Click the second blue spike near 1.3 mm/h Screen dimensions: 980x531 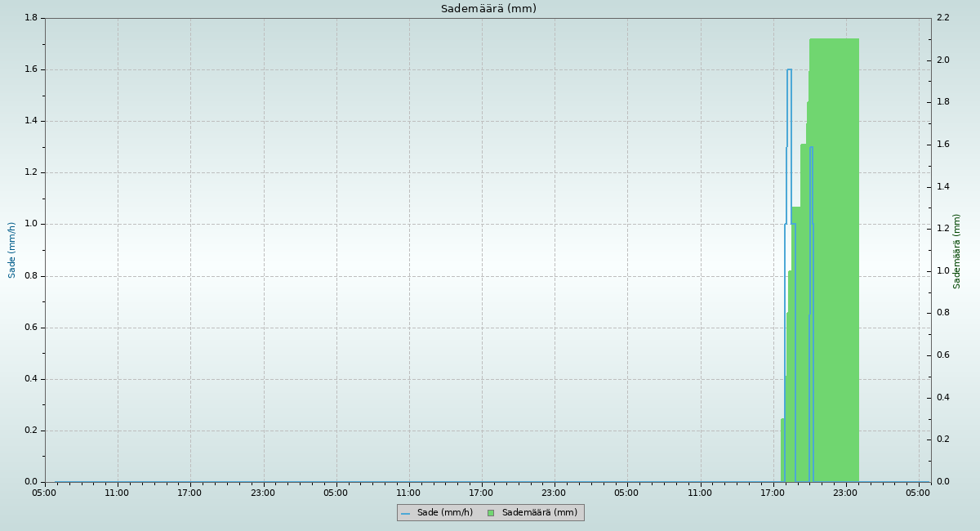(811, 149)
